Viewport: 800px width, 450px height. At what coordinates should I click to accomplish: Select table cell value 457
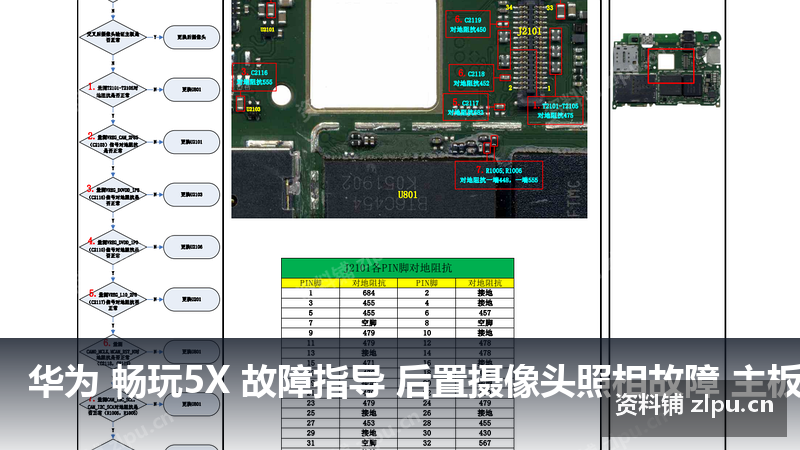pyautogui.click(x=485, y=313)
